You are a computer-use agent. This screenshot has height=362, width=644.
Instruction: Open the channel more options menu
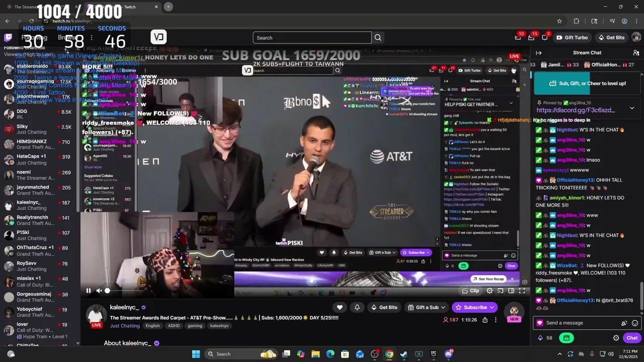pyautogui.click(x=496, y=320)
